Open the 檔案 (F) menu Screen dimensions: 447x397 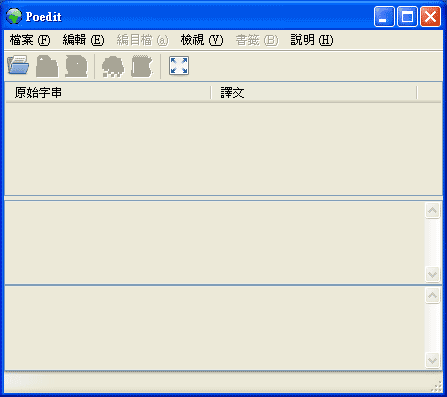(30, 40)
